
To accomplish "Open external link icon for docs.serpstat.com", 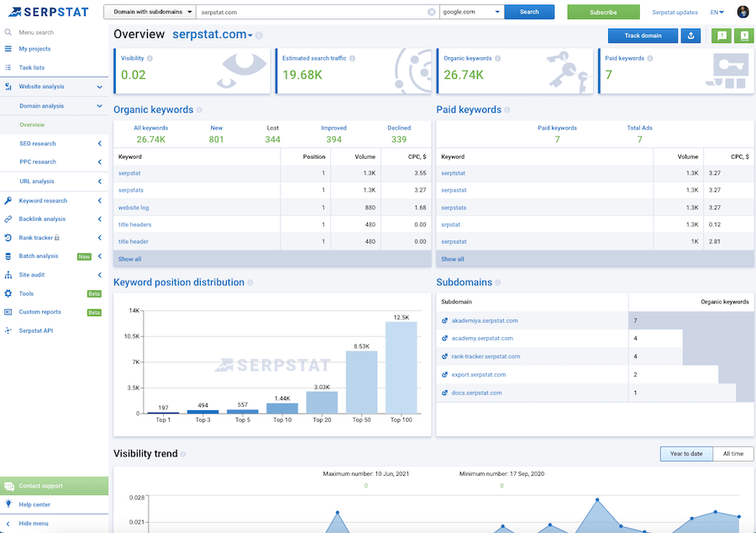I will pyautogui.click(x=444, y=393).
